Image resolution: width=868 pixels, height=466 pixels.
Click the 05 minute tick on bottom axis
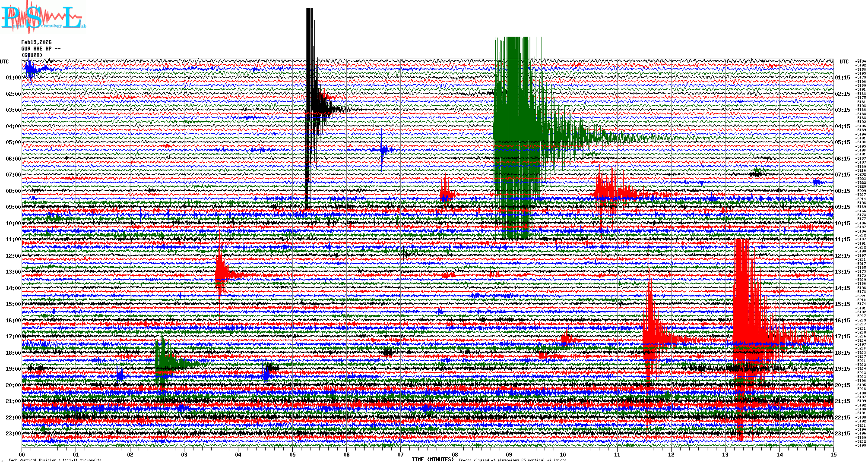(x=292, y=454)
